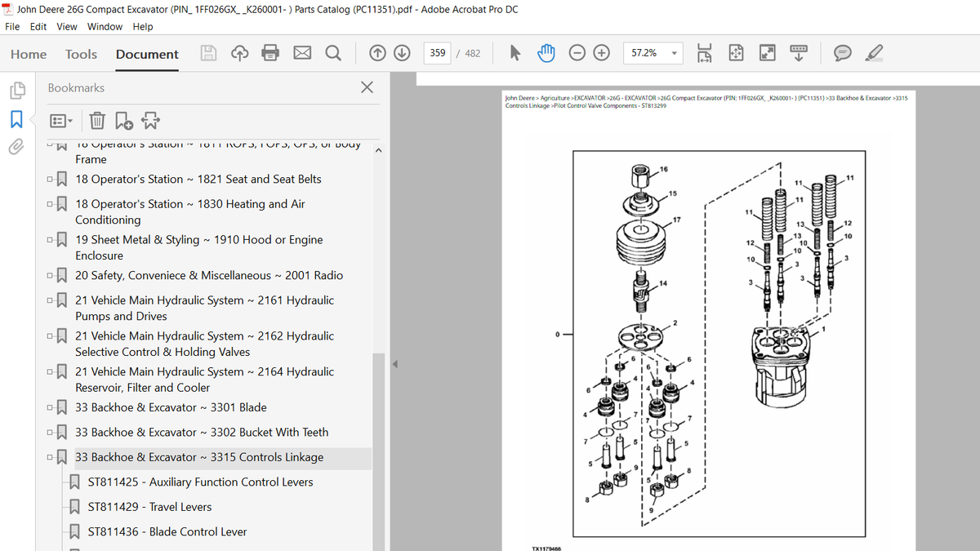
Task: Open the Find text magnifier icon
Action: (x=333, y=54)
